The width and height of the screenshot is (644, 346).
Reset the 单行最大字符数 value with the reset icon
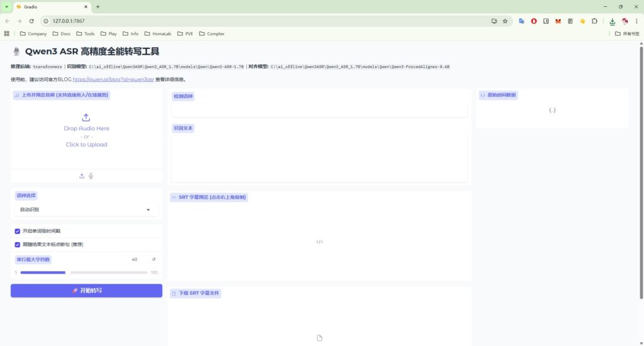[x=154, y=259]
